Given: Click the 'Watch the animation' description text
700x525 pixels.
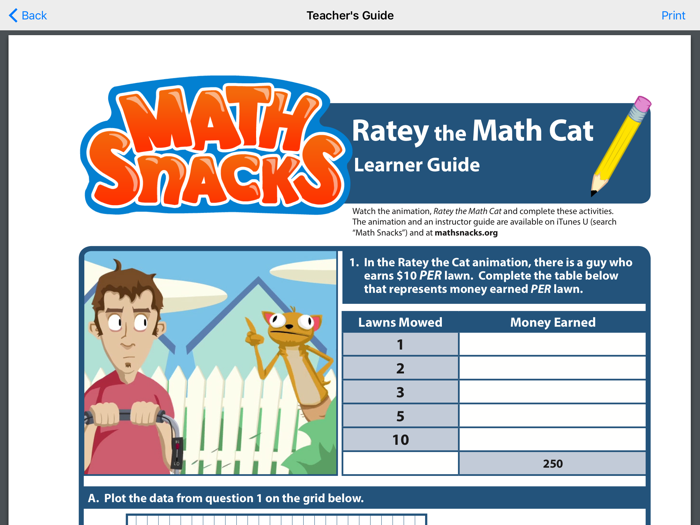Looking at the screenshot, I should coord(484,222).
